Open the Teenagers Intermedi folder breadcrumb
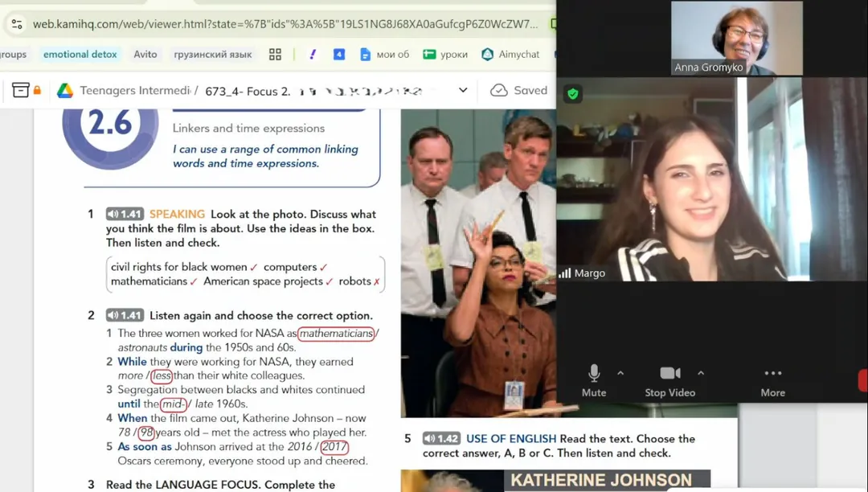The image size is (868, 492). pos(135,90)
